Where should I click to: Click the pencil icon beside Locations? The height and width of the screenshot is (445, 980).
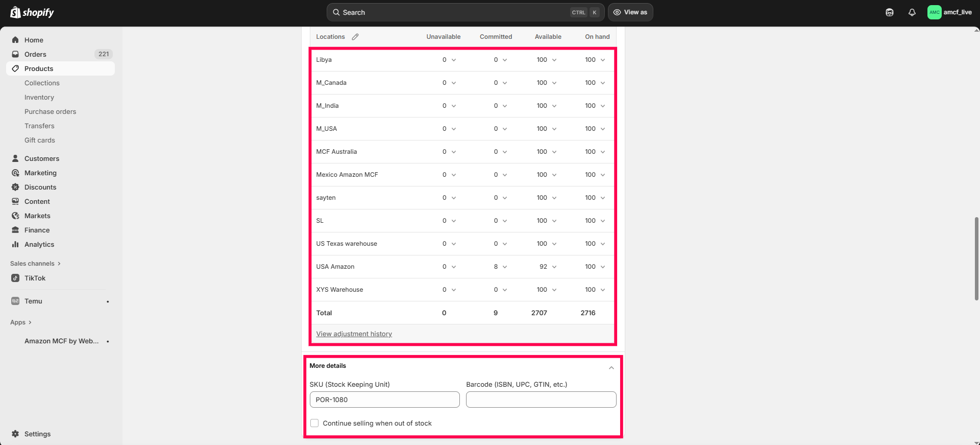click(x=355, y=37)
